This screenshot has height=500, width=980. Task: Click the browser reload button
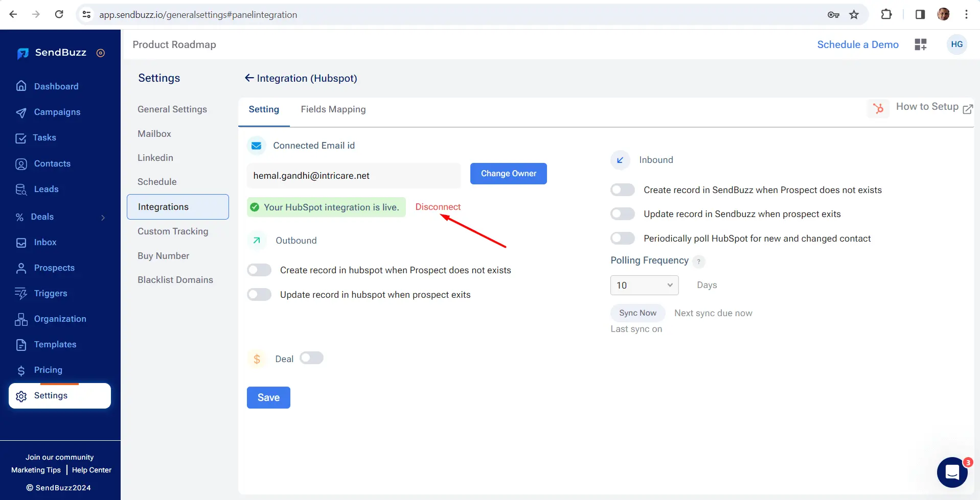[59, 14]
